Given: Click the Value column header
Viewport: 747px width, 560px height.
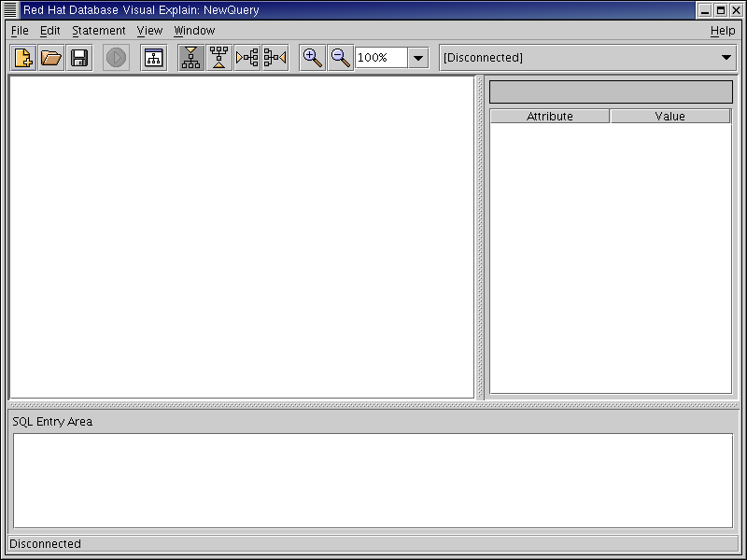Looking at the screenshot, I should tap(670, 116).
